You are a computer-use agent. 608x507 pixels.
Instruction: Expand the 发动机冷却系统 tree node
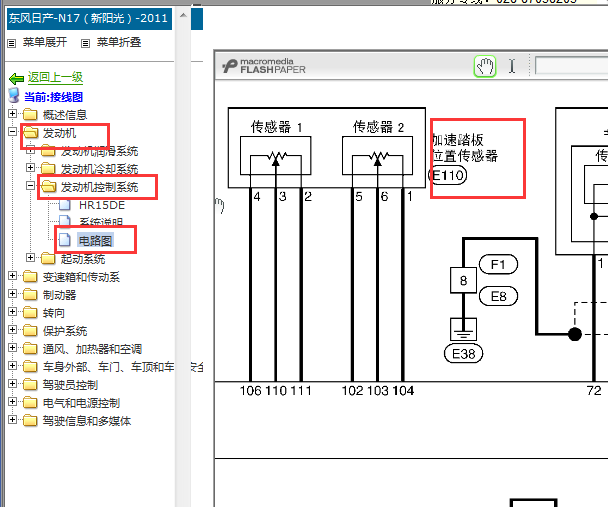31,167
